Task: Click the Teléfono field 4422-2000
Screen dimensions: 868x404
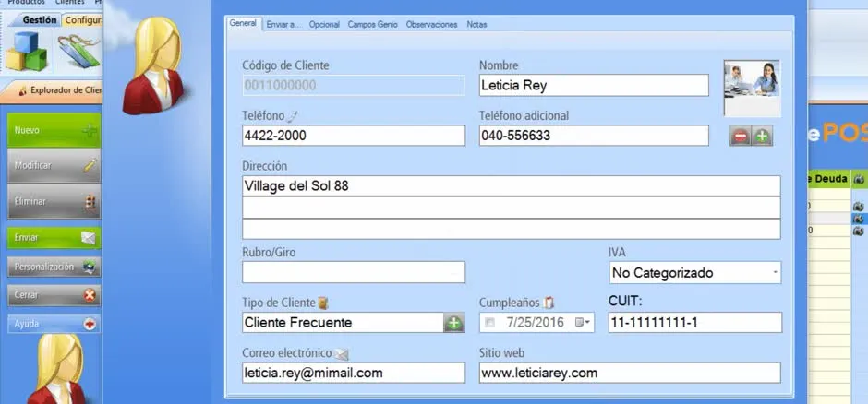Action: coord(354,136)
